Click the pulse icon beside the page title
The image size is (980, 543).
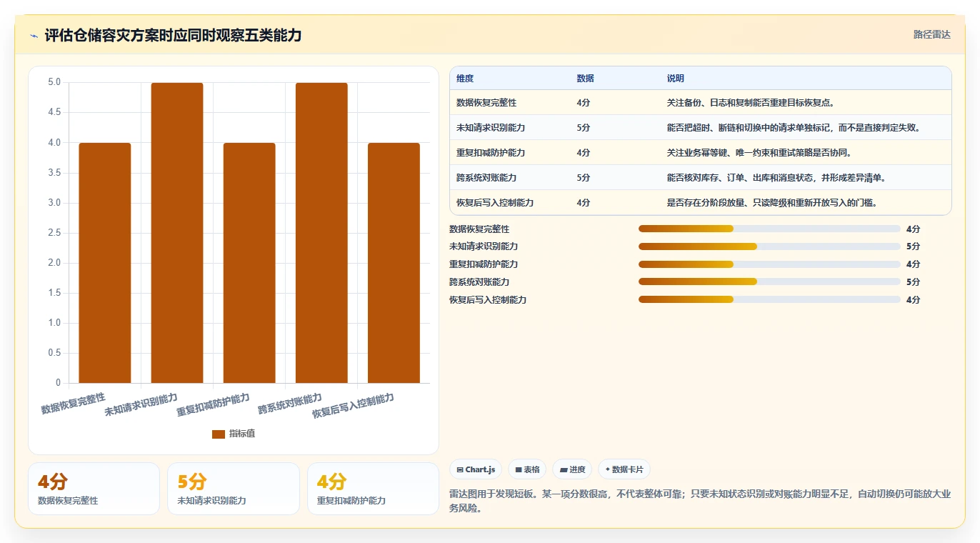(34, 36)
